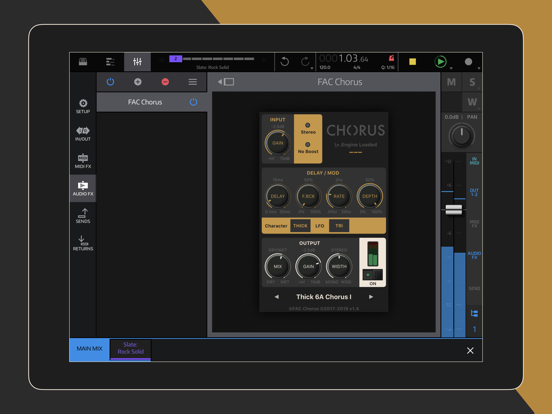Click the RATE knob
The width and height of the screenshot is (552, 414).
point(339,196)
